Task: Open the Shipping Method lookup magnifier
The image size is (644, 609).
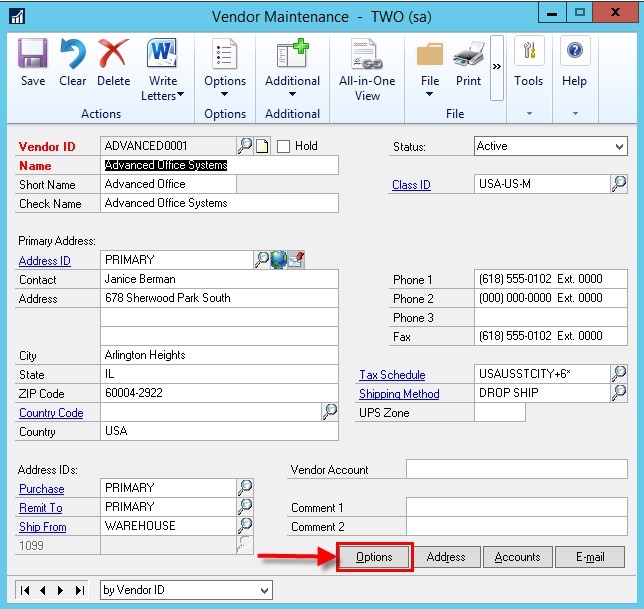Action: [x=619, y=393]
